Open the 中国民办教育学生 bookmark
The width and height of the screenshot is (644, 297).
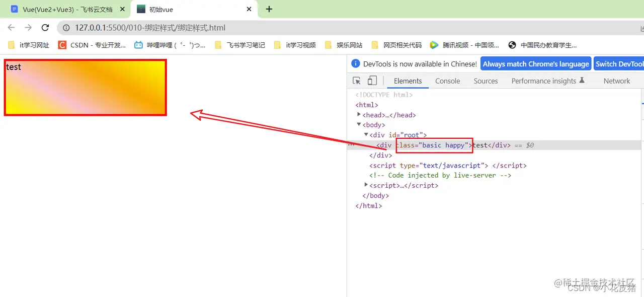pos(542,45)
